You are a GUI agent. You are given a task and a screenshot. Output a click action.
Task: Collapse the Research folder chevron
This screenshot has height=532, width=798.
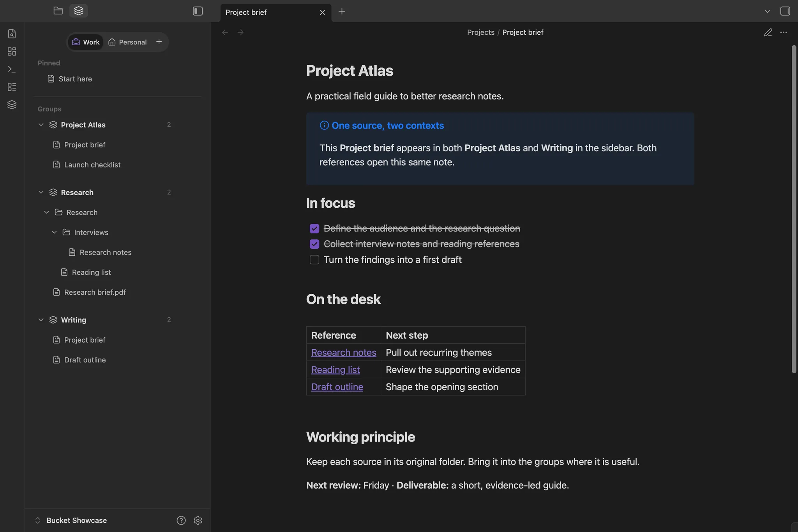pos(47,212)
